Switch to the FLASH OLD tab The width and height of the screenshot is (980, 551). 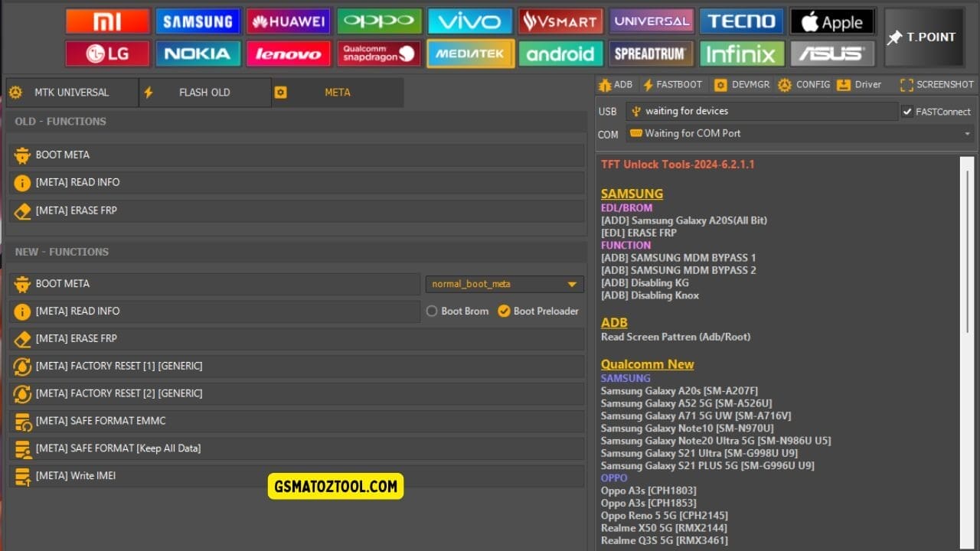[204, 92]
